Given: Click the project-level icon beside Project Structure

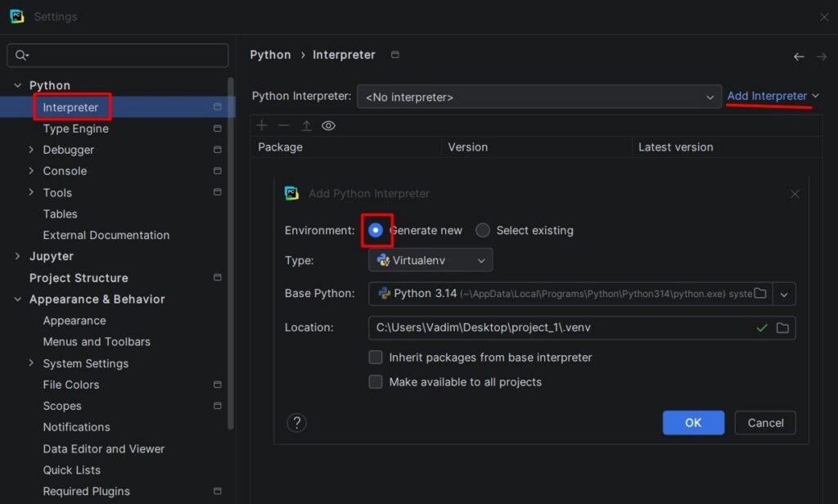Looking at the screenshot, I should click(x=218, y=277).
